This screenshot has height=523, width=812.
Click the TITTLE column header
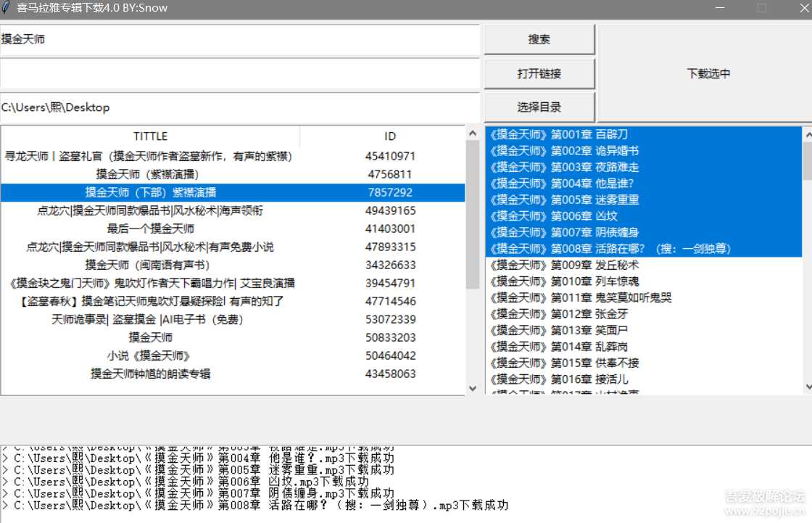click(x=150, y=136)
